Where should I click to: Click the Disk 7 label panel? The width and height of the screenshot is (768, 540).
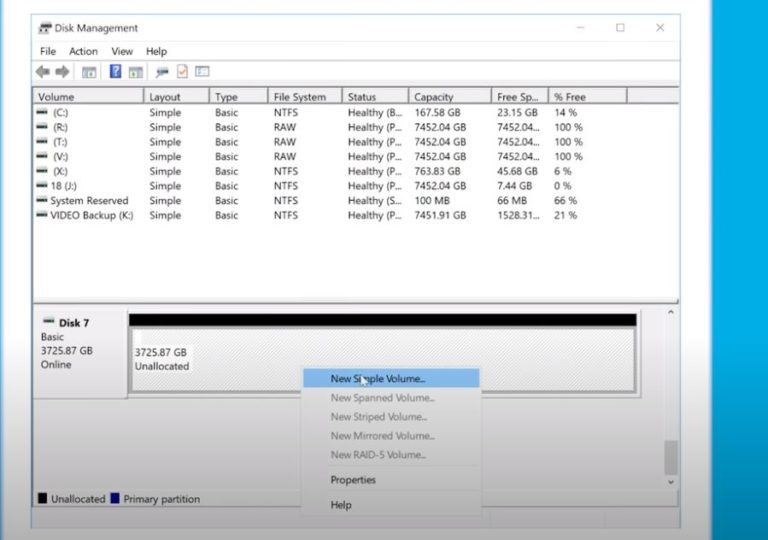point(80,345)
